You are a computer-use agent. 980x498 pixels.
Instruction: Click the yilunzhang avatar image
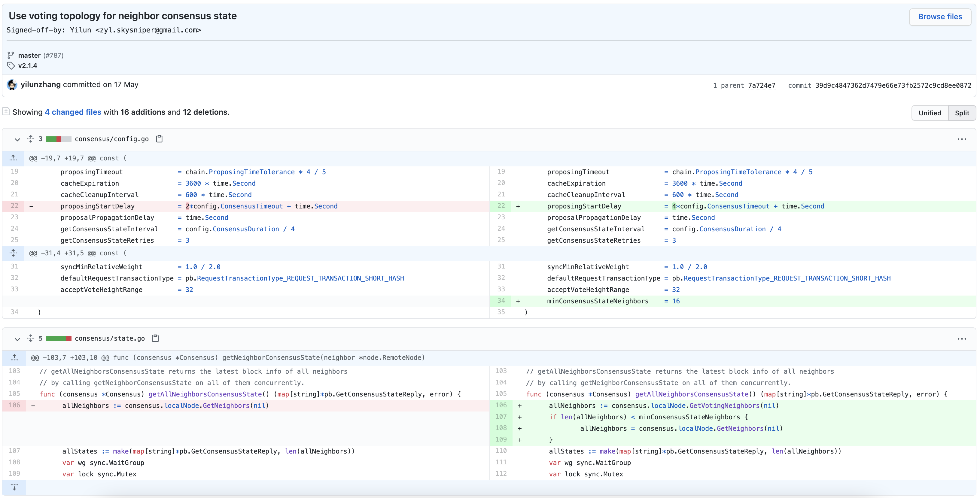click(x=12, y=85)
